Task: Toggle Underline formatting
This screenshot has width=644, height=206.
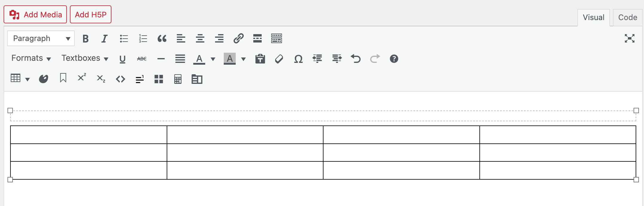Action: click(x=122, y=59)
